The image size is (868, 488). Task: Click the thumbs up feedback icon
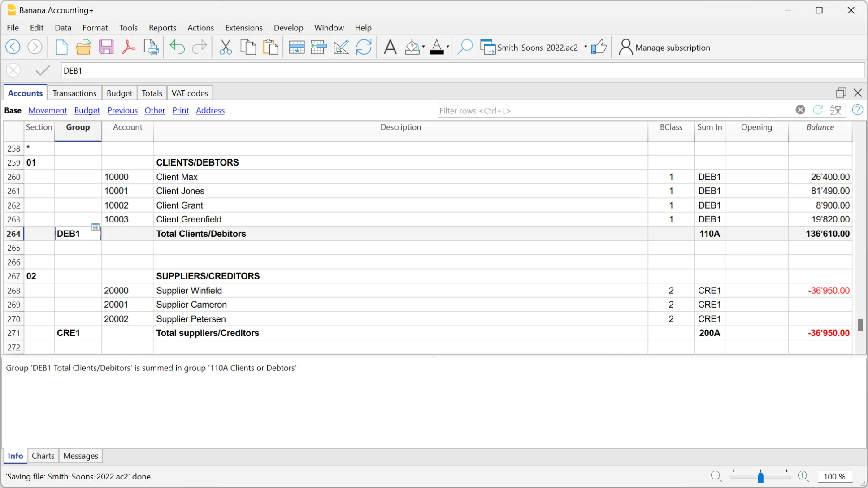pyautogui.click(x=599, y=47)
